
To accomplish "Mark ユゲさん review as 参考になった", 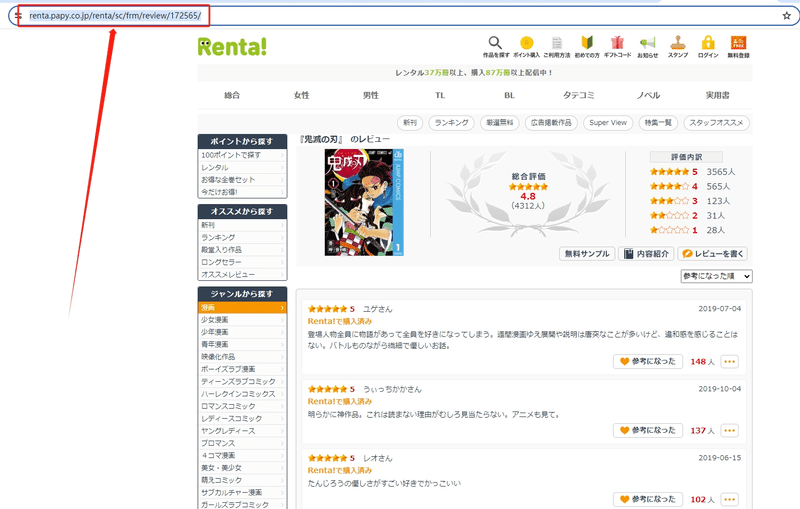I will tap(647, 362).
